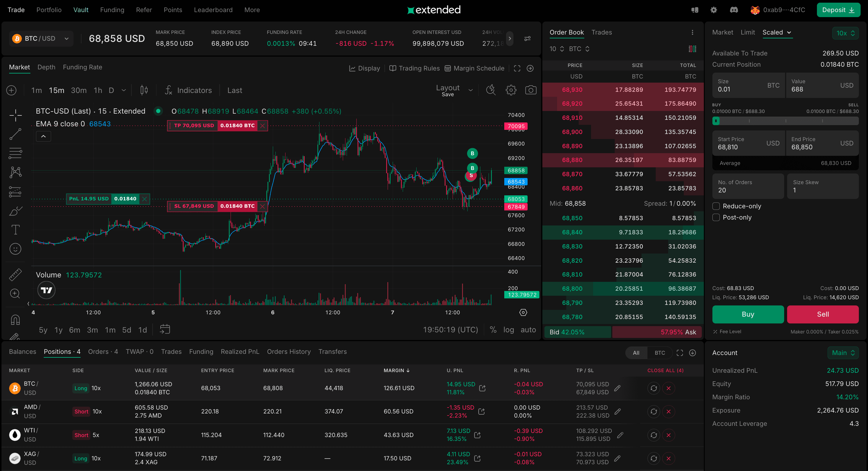Screen dimensions: 868x471
Task: Enable the Reduce-only checkbox
Action: point(716,206)
